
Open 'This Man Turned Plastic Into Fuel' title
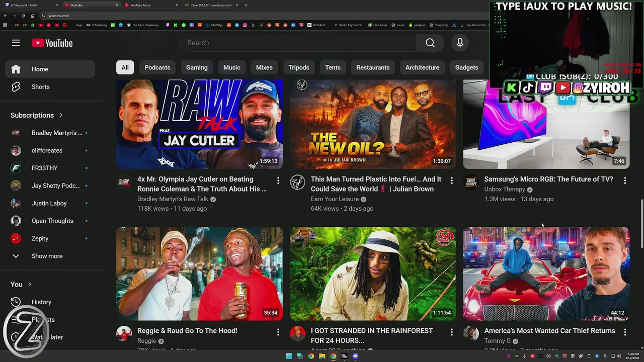pos(376,184)
